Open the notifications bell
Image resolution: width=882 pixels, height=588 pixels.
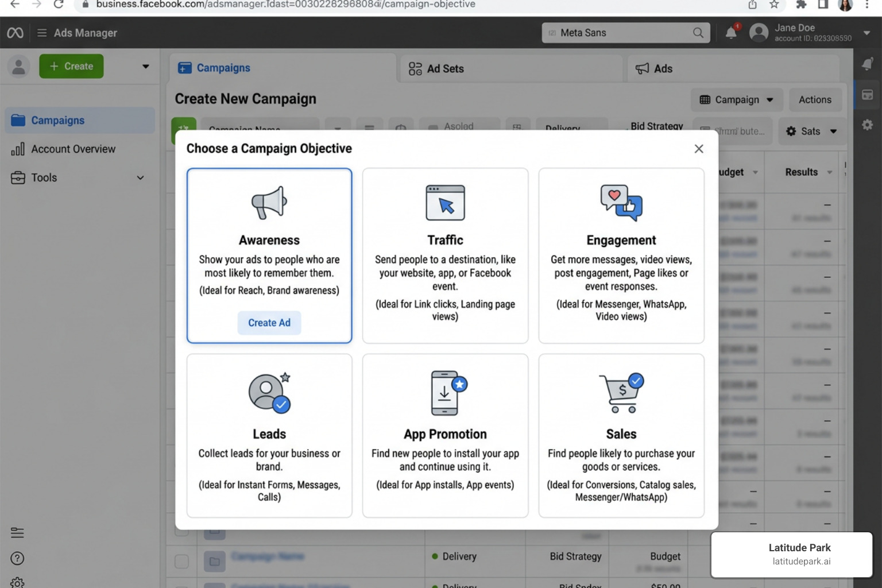[731, 33]
